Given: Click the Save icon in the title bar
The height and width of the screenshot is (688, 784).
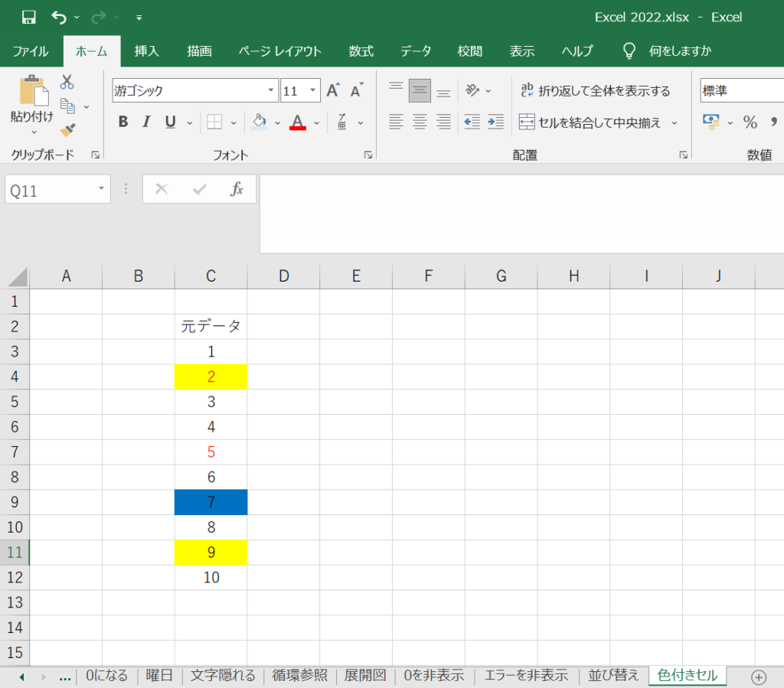Looking at the screenshot, I should pyautogui.click(x=29, y=17).
